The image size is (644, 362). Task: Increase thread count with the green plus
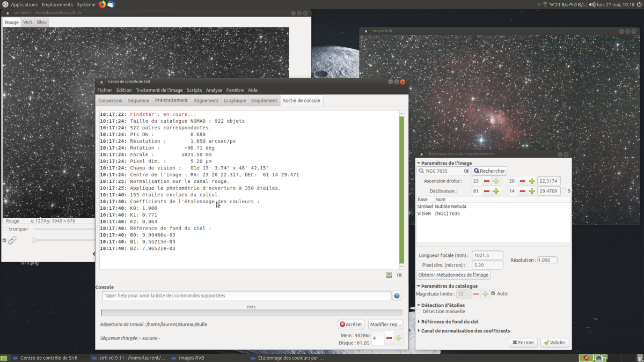[398, 338]
